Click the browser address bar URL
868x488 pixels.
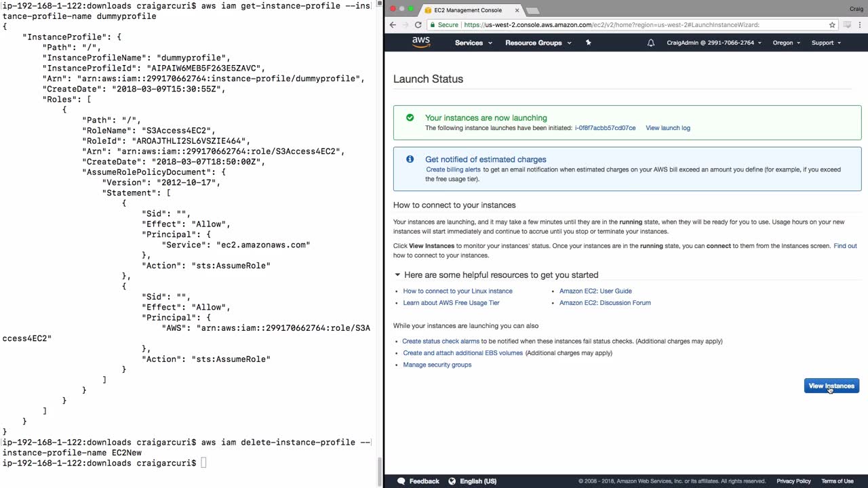tap(611, 25)
